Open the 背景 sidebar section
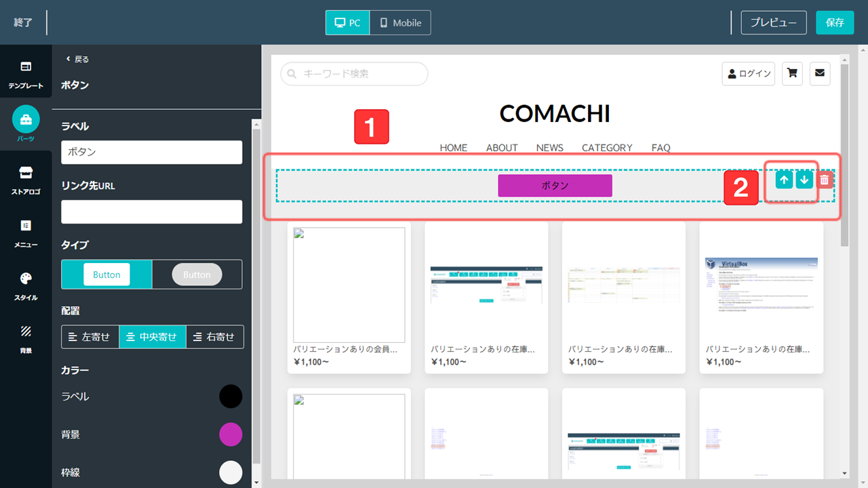This screenshot has width=868, height=488. 26,338
